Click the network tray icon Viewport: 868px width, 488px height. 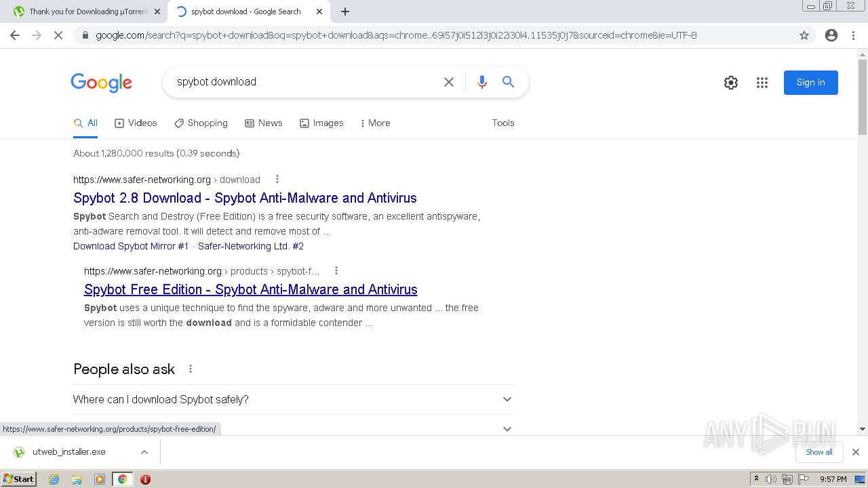tap(787, 479)
